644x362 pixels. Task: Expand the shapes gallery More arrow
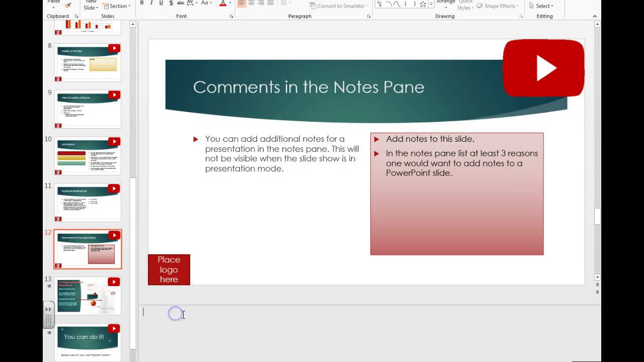point(431,4)
